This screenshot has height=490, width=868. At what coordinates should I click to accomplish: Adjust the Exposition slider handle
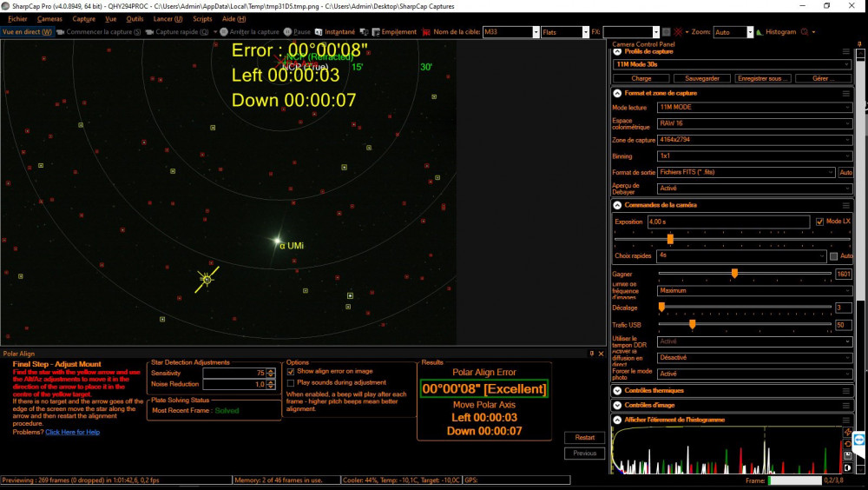(670, 239)
